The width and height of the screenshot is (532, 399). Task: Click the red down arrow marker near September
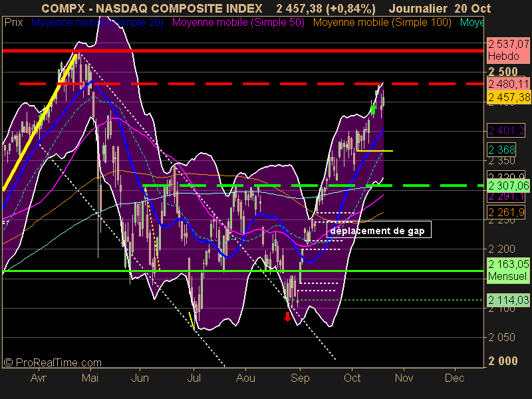[287, 317]
